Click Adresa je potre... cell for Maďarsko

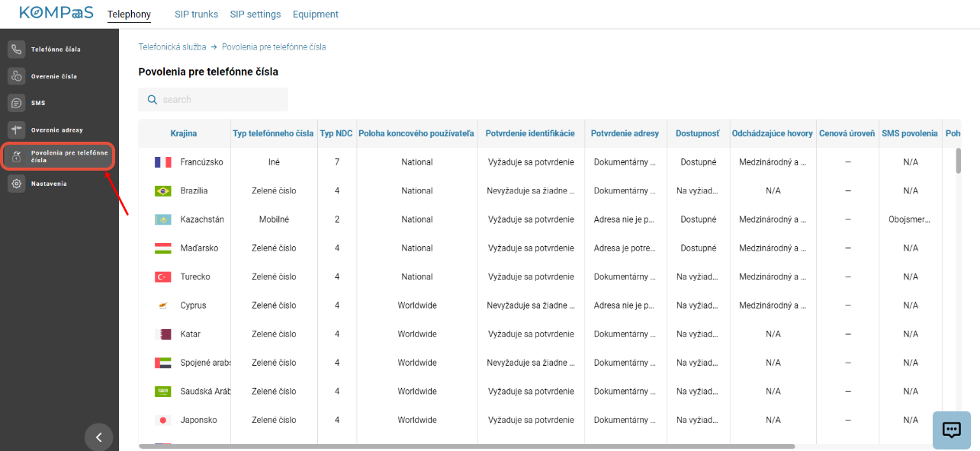pyautogui.click(x=625, y=248)
